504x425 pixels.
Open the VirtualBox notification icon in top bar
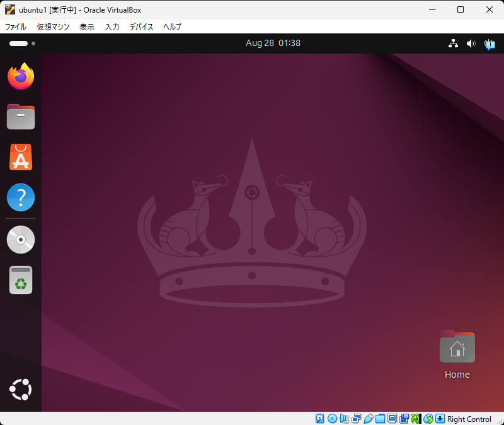pyautogui.click(x=490, y=44)
